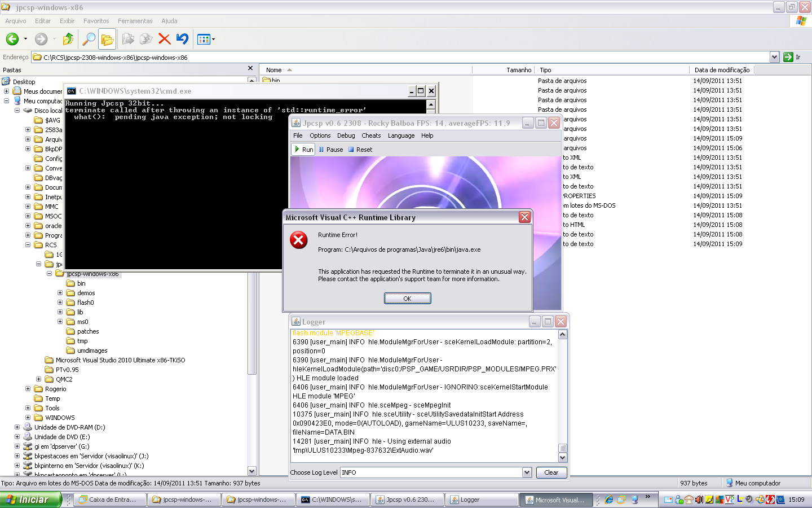Screen dimensions: 812x508
Task: Open the Choose Log Level dropdown
Action: (x=527, y=472)
